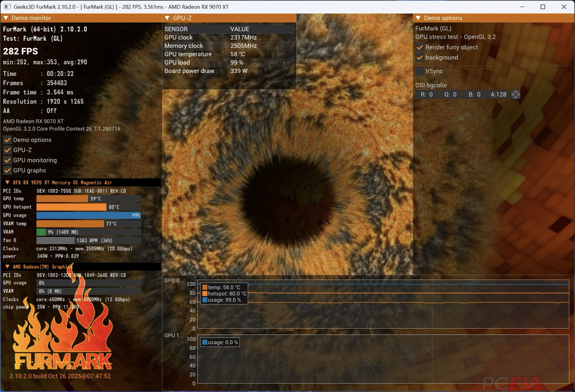Click the A:128 alpha field

499,94
